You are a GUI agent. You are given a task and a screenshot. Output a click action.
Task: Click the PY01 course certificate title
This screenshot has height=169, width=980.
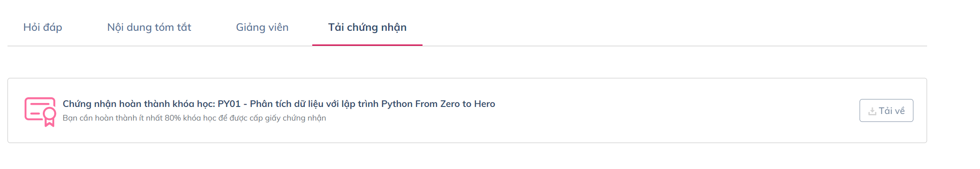coord(279,104)
